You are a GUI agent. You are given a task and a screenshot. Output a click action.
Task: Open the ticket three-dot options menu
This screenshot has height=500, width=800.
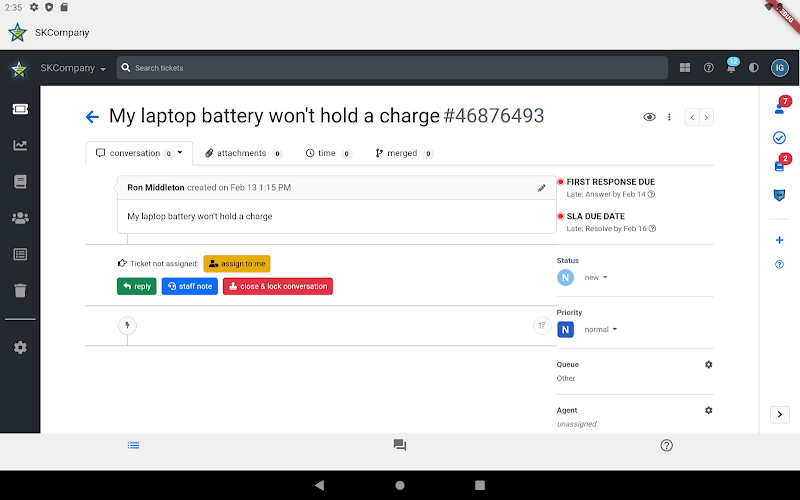669,117
